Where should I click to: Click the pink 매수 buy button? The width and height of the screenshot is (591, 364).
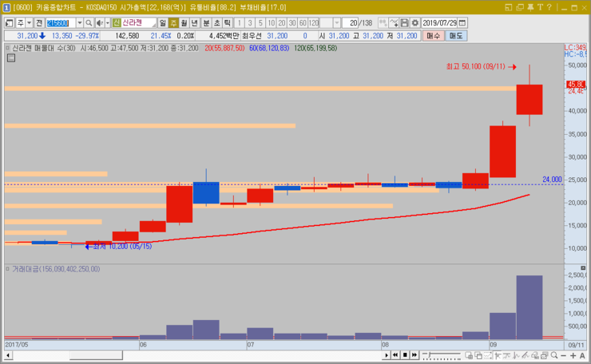pyautogui.click(x=434, y=36)
